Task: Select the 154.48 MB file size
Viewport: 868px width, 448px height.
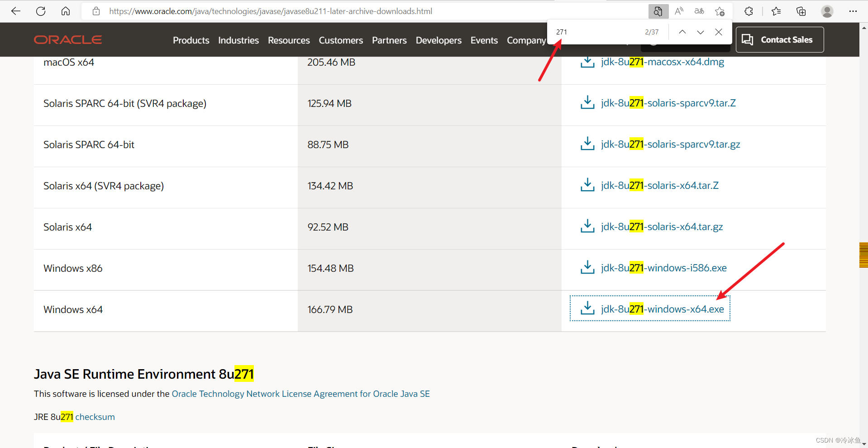Action: (330, 268)
